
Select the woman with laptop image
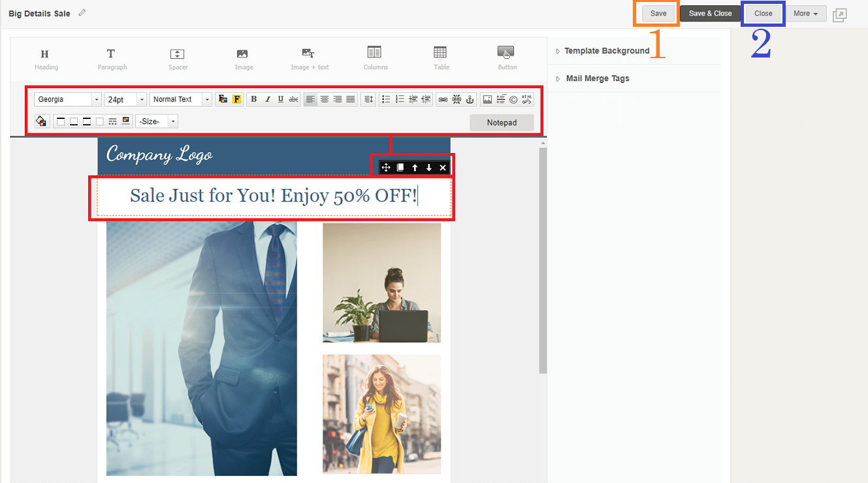(381, 282)
